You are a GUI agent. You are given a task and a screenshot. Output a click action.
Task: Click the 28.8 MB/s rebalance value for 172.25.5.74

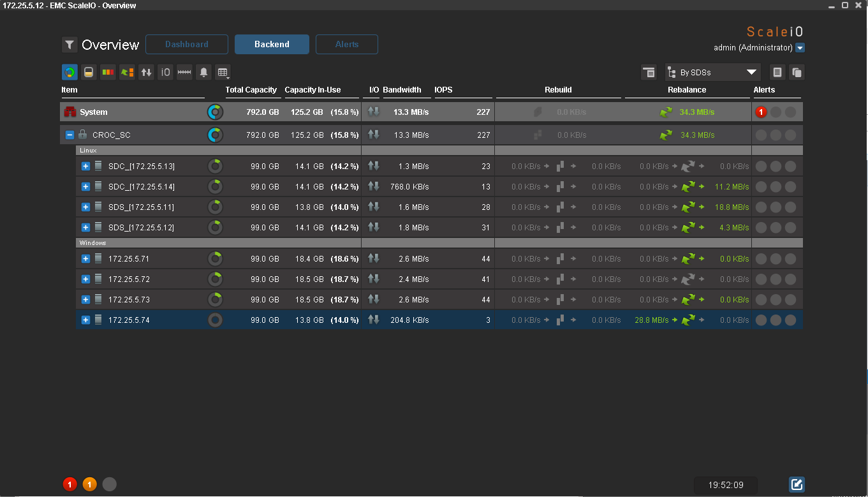click(x=651, y=320)
